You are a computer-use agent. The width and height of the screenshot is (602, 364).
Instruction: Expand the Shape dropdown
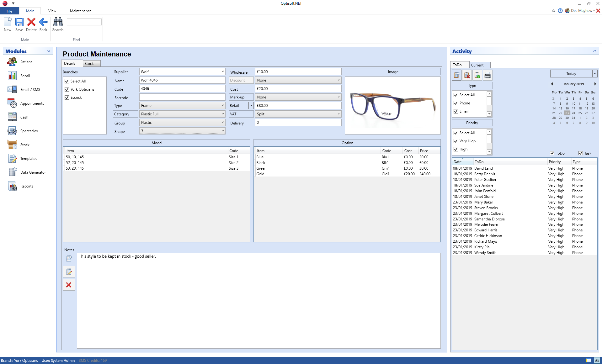(x=222, y=131)
